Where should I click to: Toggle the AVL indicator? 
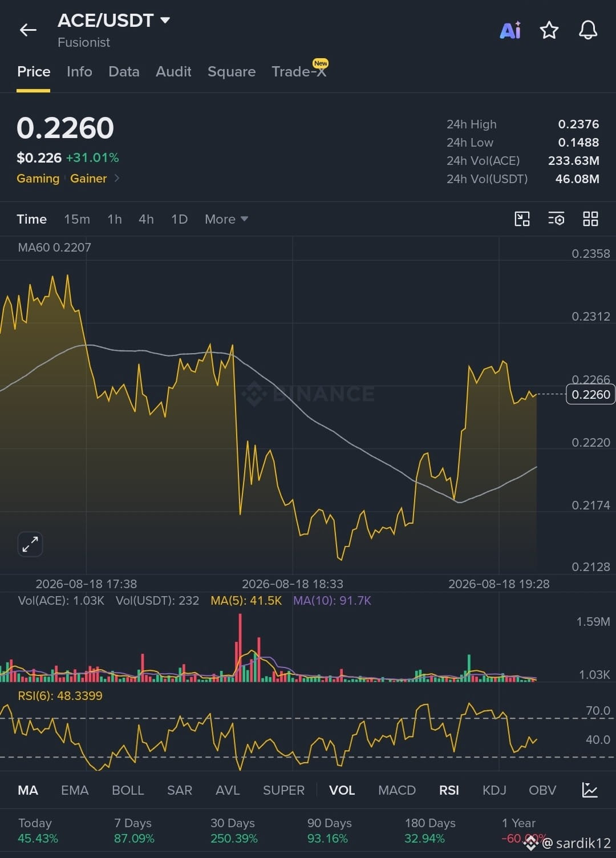pyautogui.click(x=228, y=790)
